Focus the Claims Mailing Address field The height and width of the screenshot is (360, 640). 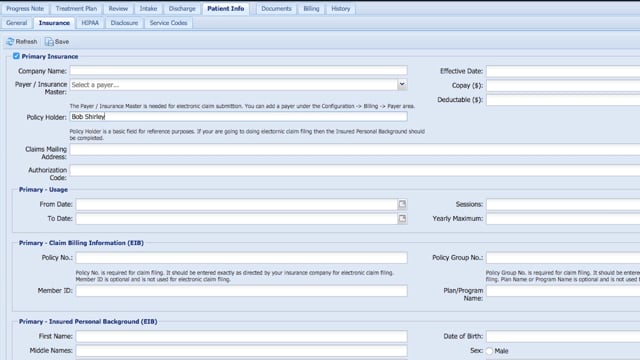point(355,149)
